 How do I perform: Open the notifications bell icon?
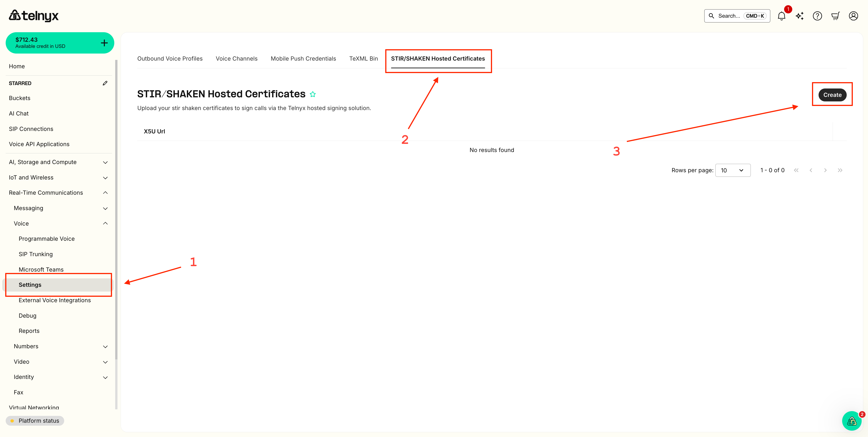[781, 16]
